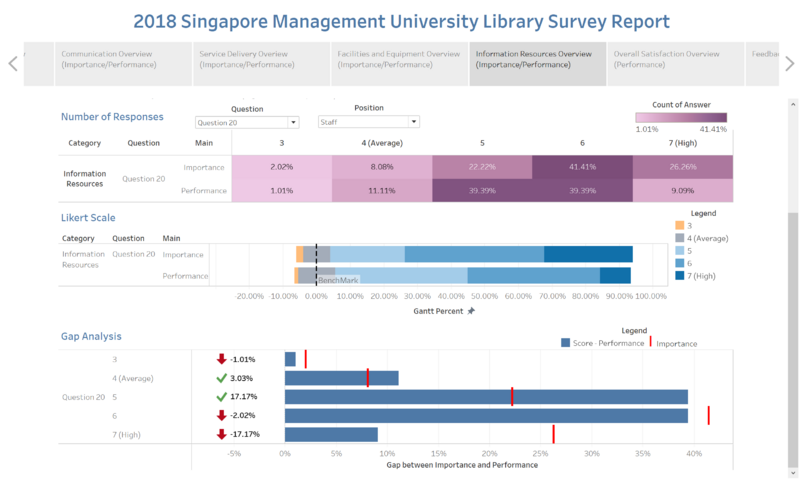Click the Gap Analysis bar for row 6

pos(486,416)
